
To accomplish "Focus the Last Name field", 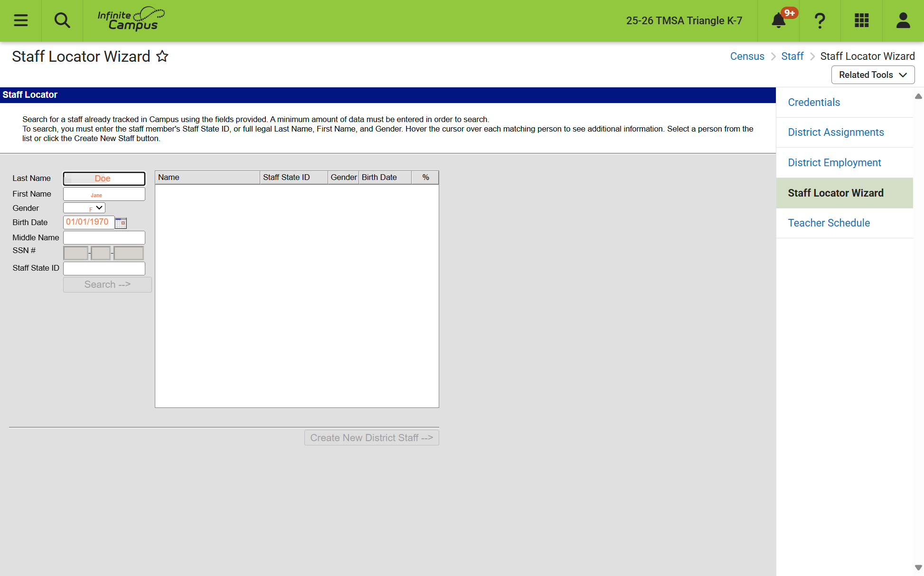I will pos(104,179).
